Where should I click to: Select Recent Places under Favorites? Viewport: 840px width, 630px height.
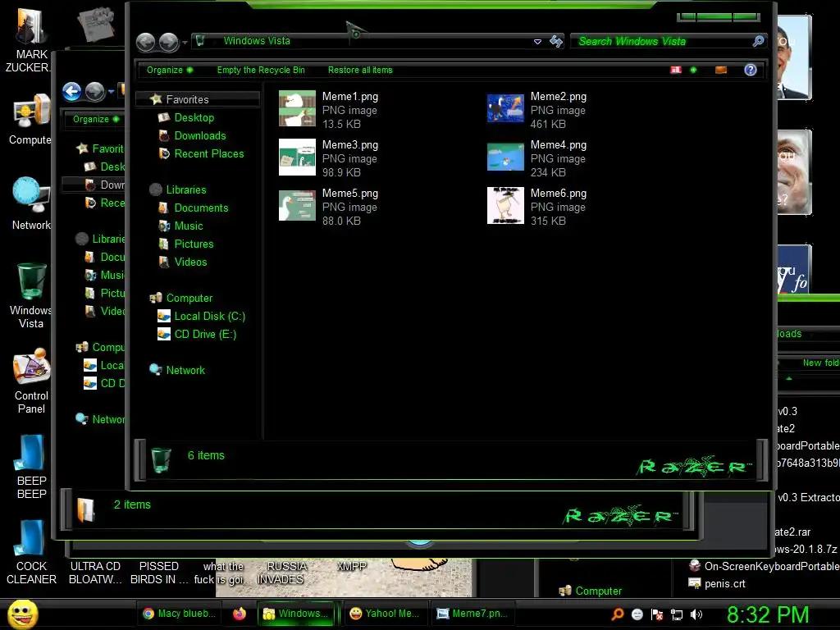pos(201,153)
